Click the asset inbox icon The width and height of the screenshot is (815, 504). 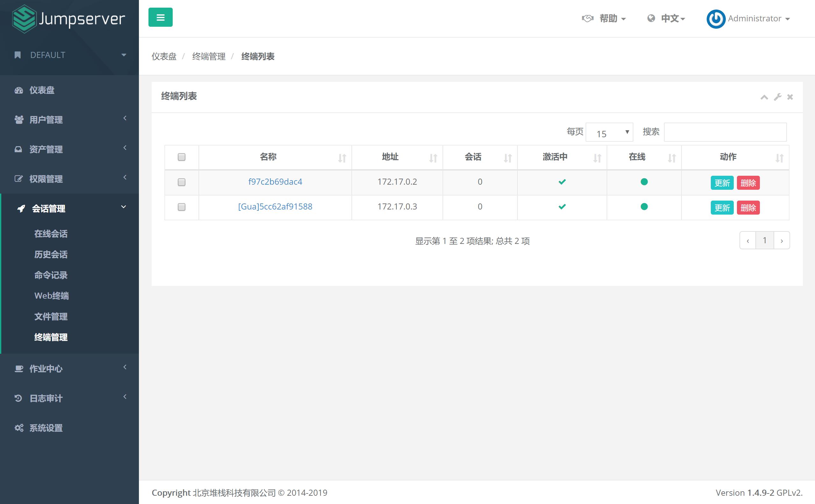click(18, 149)
